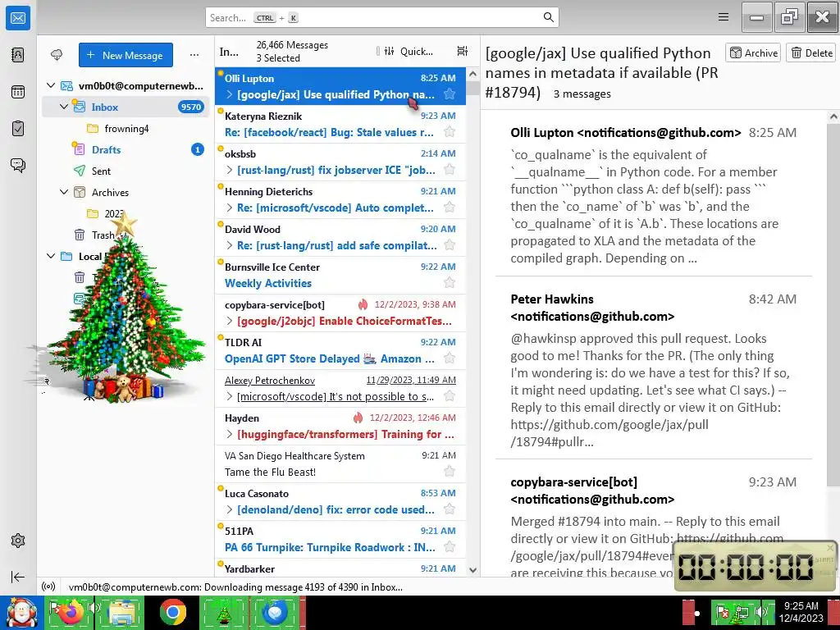840x630 pixels.
Task: Star the TLDR AI message
Action: click(x=450, y=358)
